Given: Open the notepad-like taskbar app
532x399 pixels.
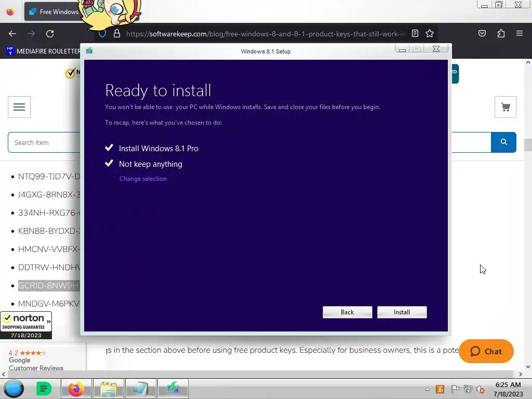Looking at the screenshot, I should pyautogui.click(x=140, y=389).
